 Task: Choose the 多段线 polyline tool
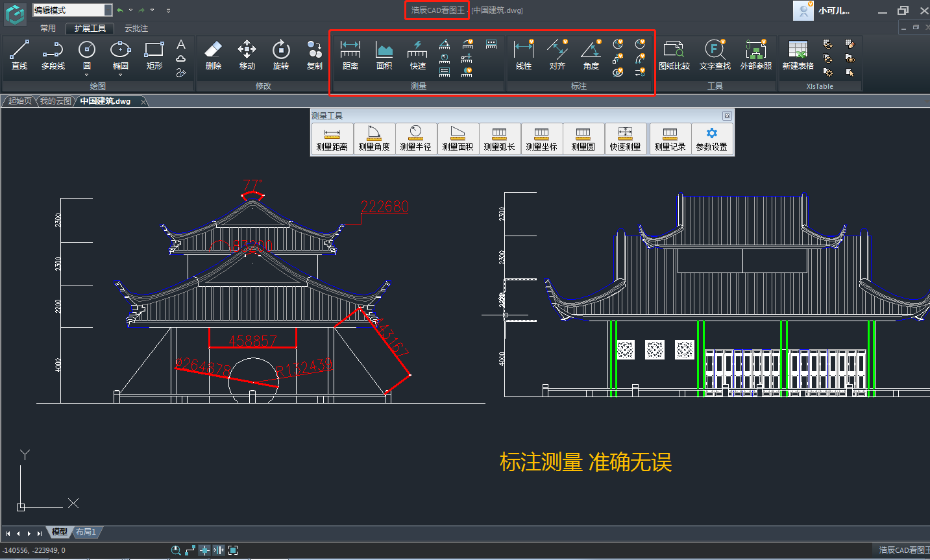point(53,55)
